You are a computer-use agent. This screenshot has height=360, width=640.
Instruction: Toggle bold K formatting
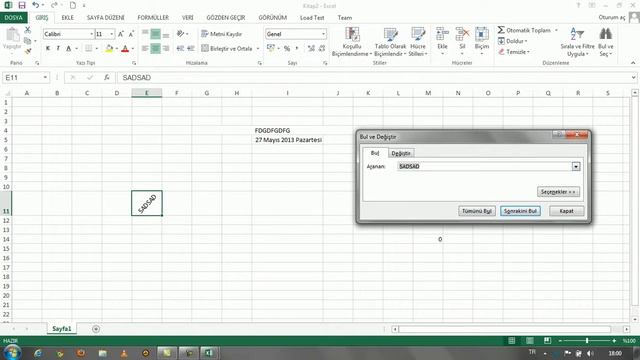48,49
